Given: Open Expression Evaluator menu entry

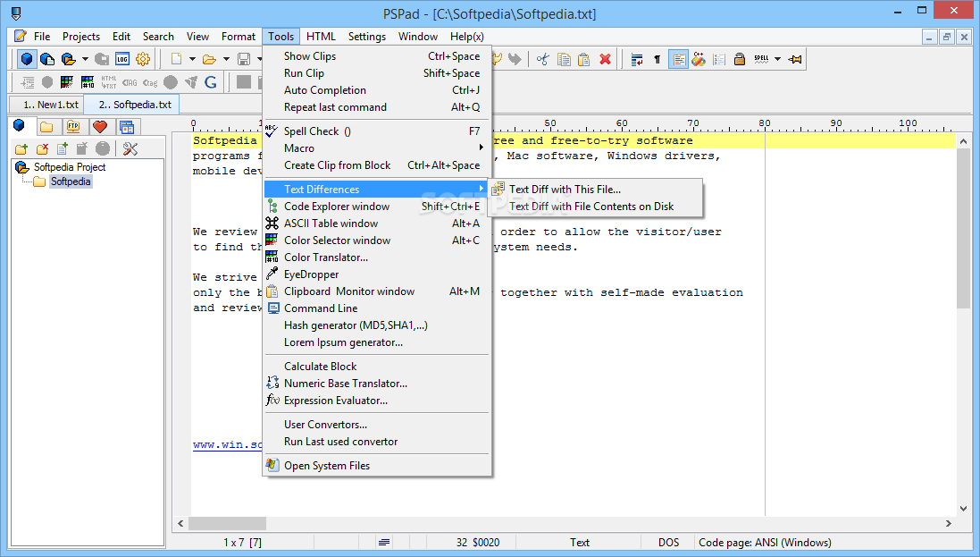Looking at the screenshot, I should (378, 400).
